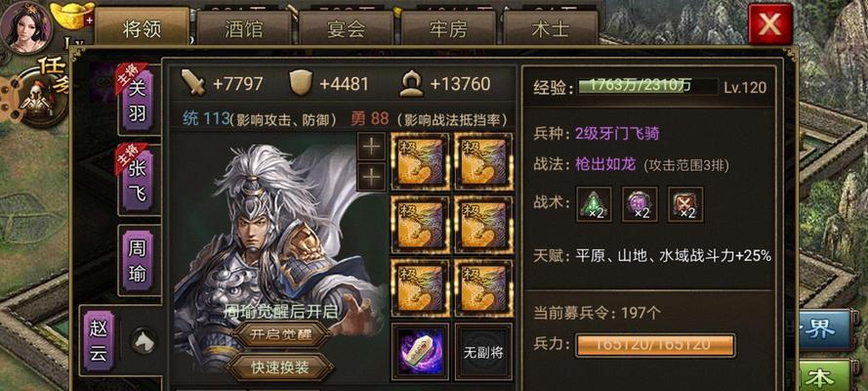Click the upper plus slot button
The width and height of the screenshot is (868, 391).
coord(371,147)
